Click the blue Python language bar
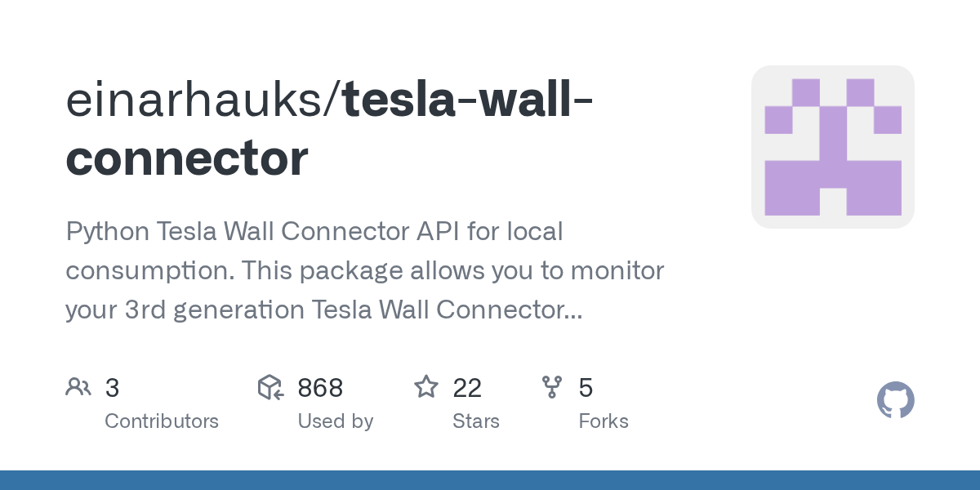The image size is (980, 490). point(490,480)
